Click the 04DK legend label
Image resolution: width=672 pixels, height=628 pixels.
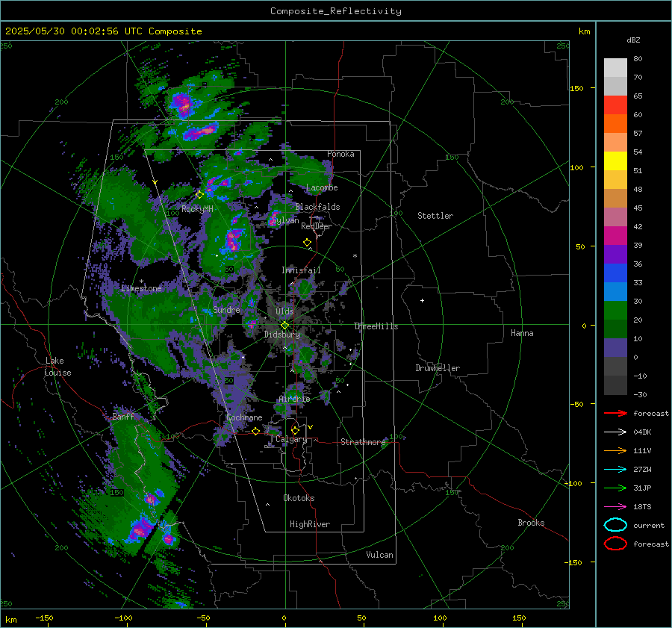[x=642, y=432]
